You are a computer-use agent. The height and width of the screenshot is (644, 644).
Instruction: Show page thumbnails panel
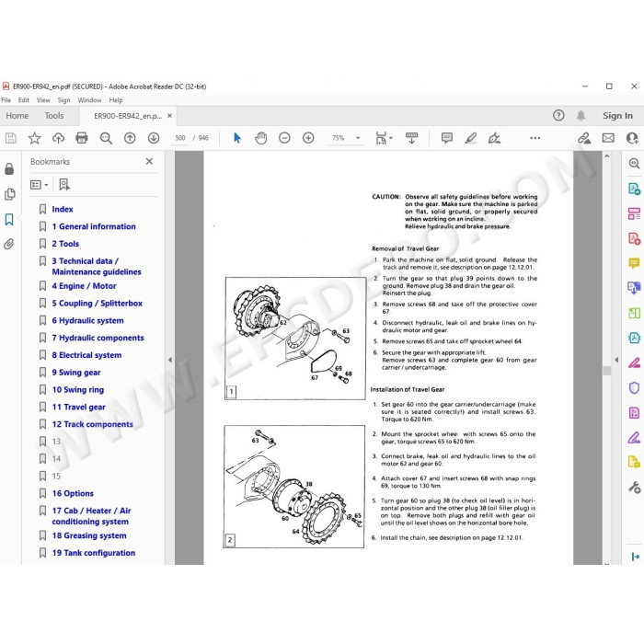(9, 194)
